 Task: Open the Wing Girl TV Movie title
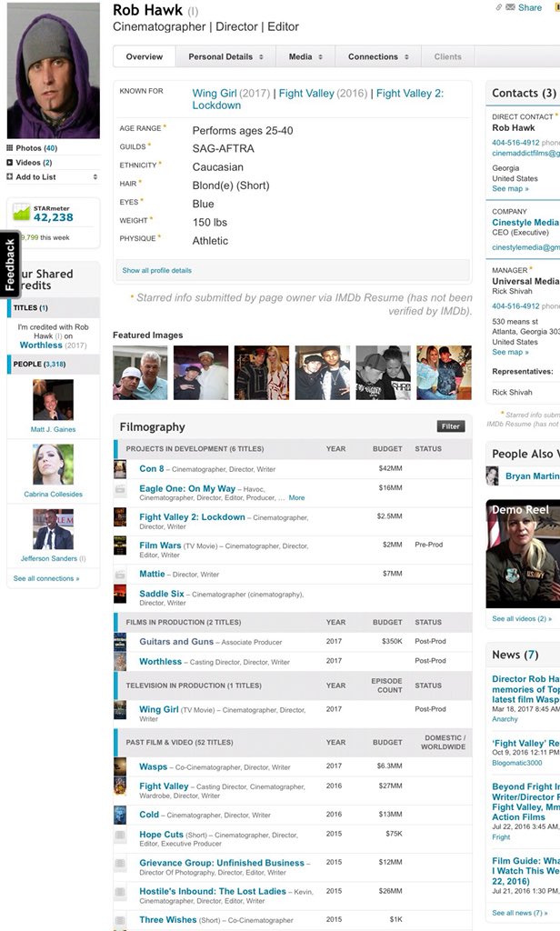(158, 709)
